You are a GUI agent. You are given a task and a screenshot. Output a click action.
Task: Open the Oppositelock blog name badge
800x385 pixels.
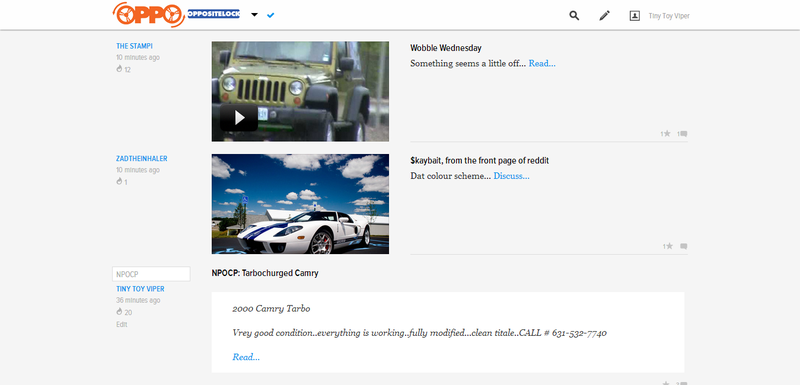[x=213, y=14]
